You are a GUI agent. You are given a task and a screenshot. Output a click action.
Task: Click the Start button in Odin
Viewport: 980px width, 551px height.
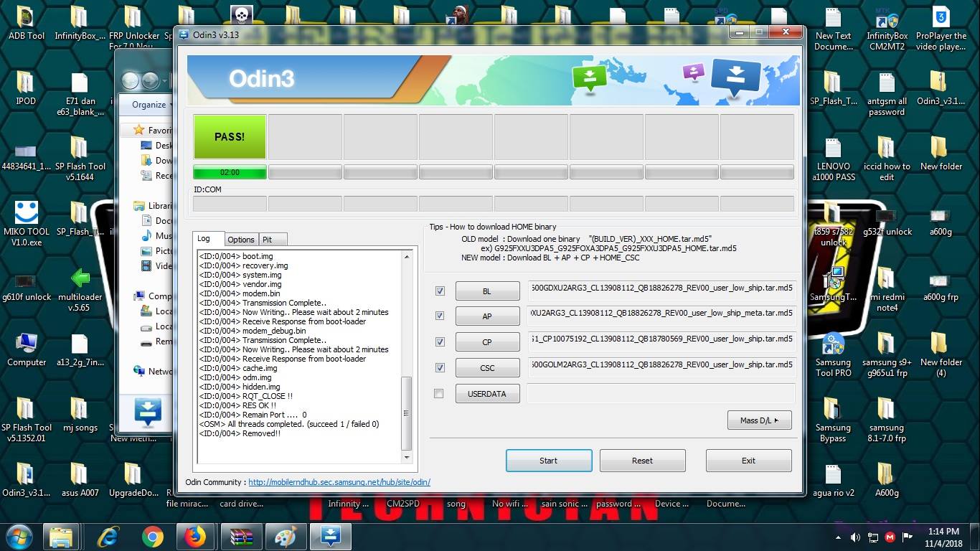point(549,461)
